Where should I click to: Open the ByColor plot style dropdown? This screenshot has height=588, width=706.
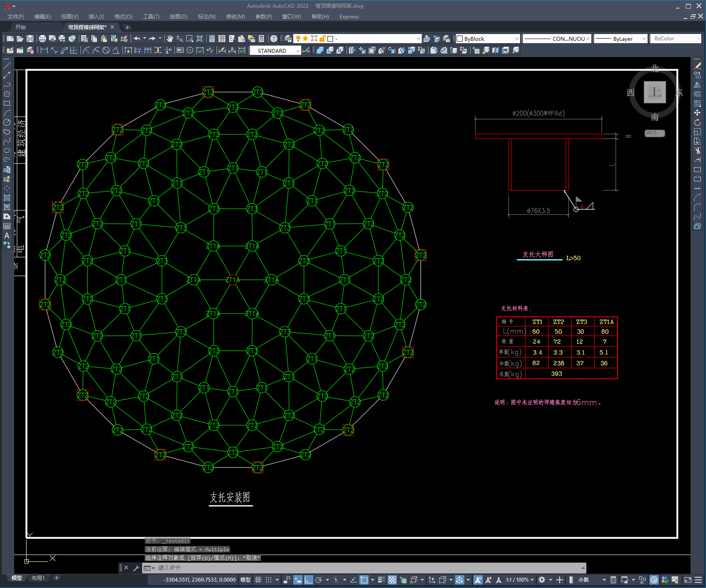click(697, 39)
